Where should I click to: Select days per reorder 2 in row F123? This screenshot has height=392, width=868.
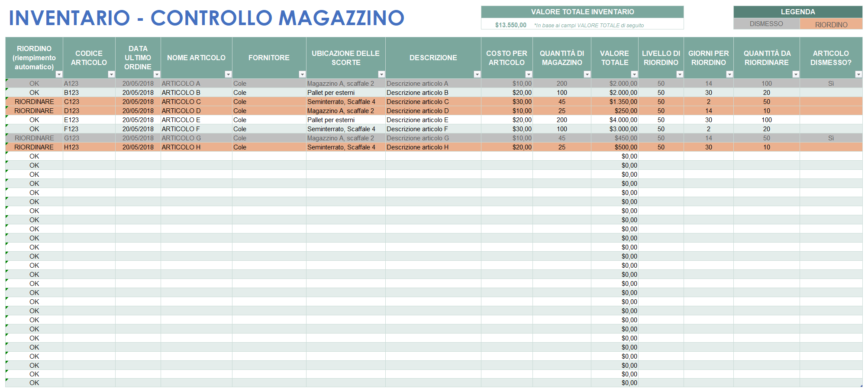[708, 129]
